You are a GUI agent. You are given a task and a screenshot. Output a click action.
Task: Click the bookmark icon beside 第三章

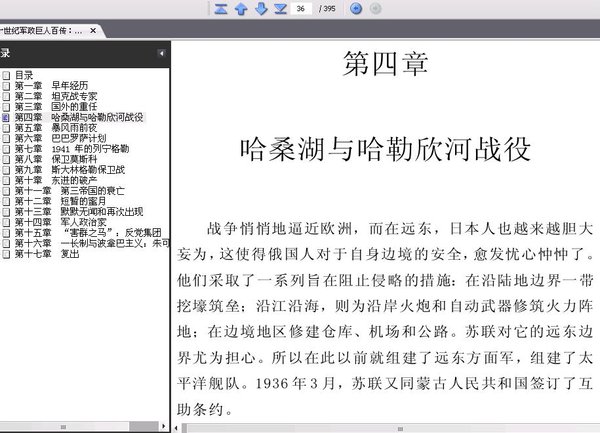click(x=6, y=107)
